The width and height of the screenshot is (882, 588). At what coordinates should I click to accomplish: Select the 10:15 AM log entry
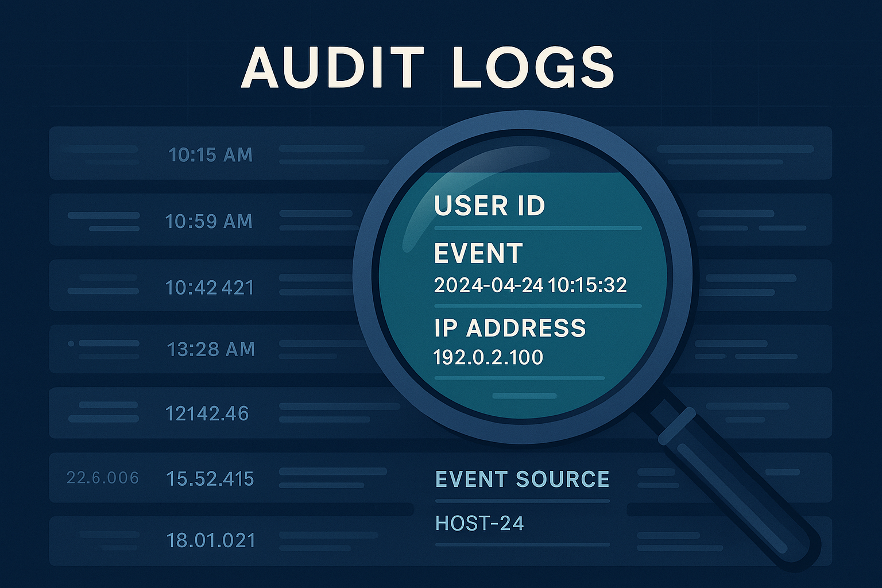click(x=210, y=154)
